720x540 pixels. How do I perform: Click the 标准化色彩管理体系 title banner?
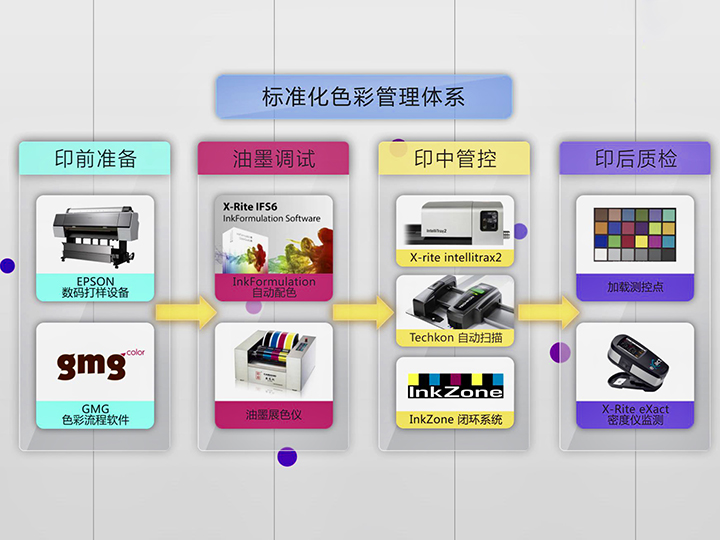coord(364,97)
